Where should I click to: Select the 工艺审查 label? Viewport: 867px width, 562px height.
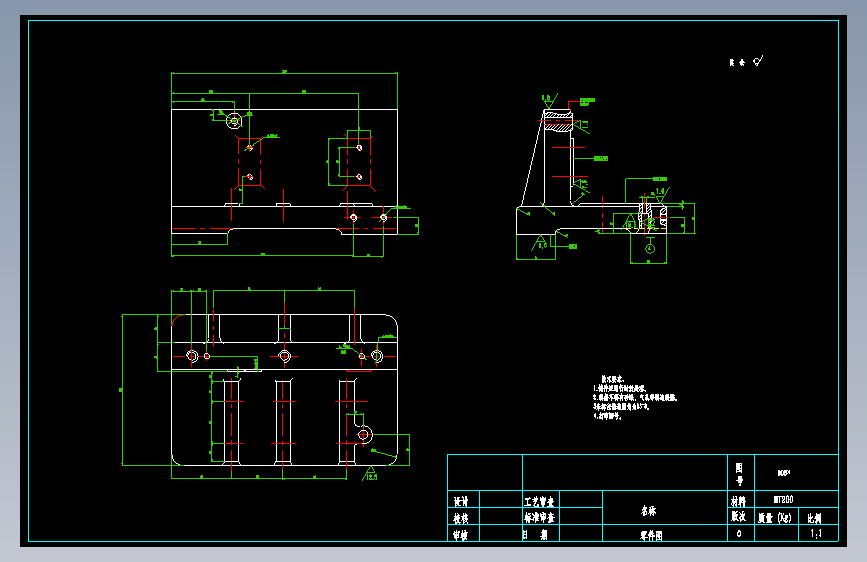click(x=539, y=501)
